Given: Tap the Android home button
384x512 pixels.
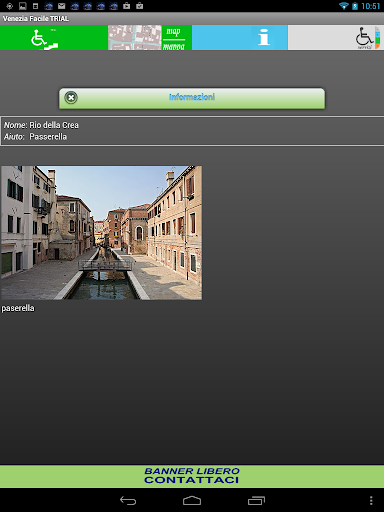Looking at the screenshot, I should tap(192, 500).
